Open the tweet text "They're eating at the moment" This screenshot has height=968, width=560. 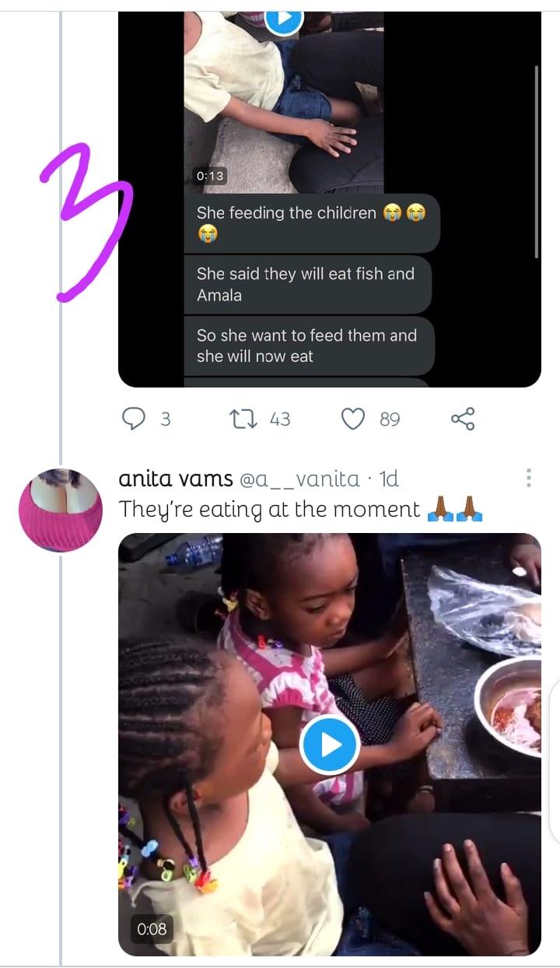[x=269, y=510]
